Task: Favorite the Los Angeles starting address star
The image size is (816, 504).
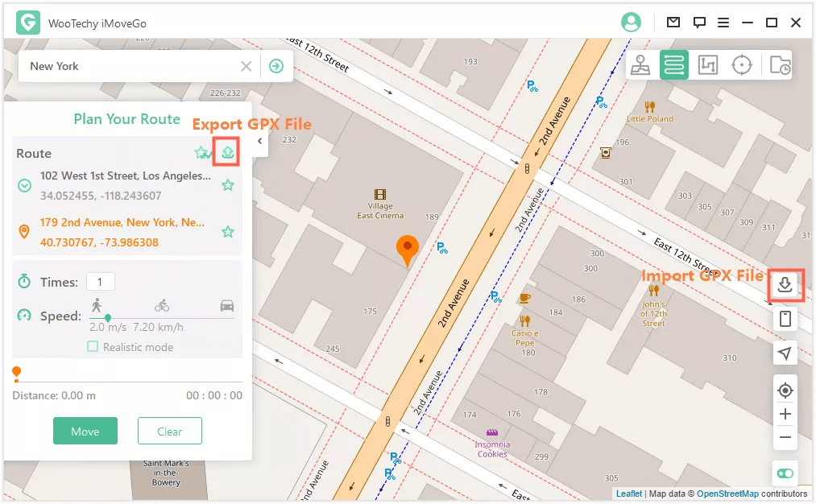Action: click(x=228, y=184)
